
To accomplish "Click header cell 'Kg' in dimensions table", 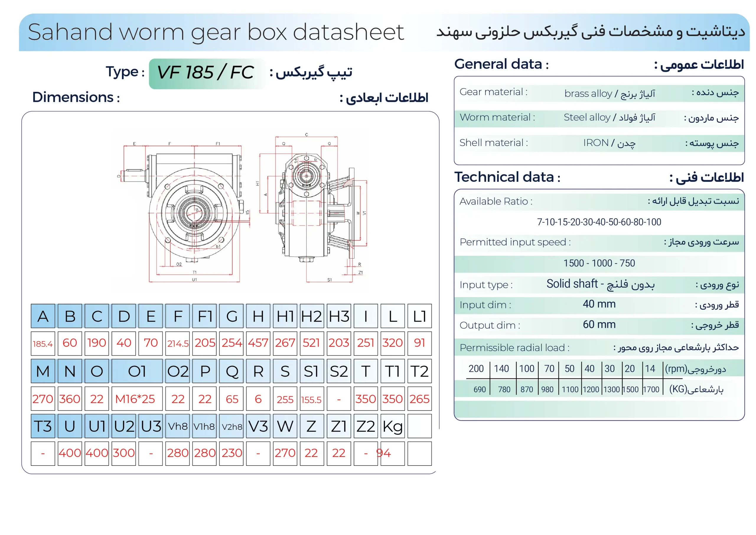I will coord(392,426).
